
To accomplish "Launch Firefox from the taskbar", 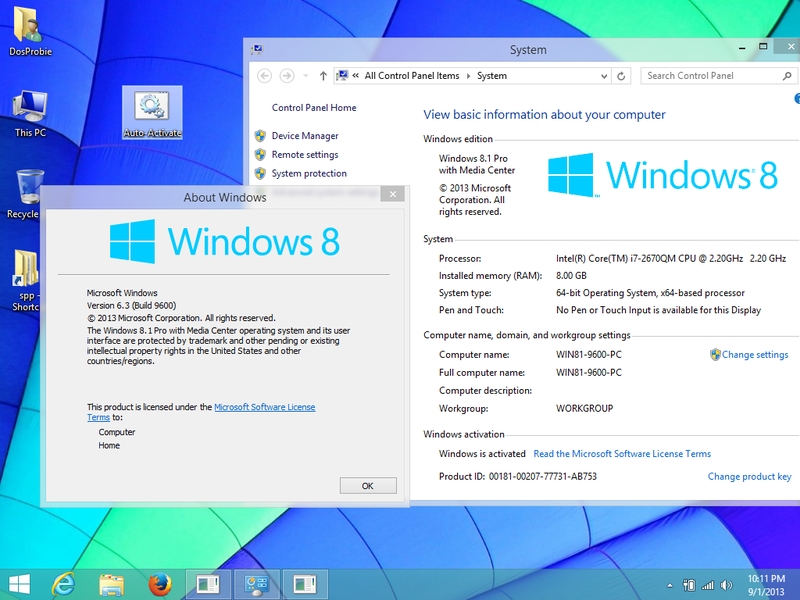I will (x=160, y=585).
